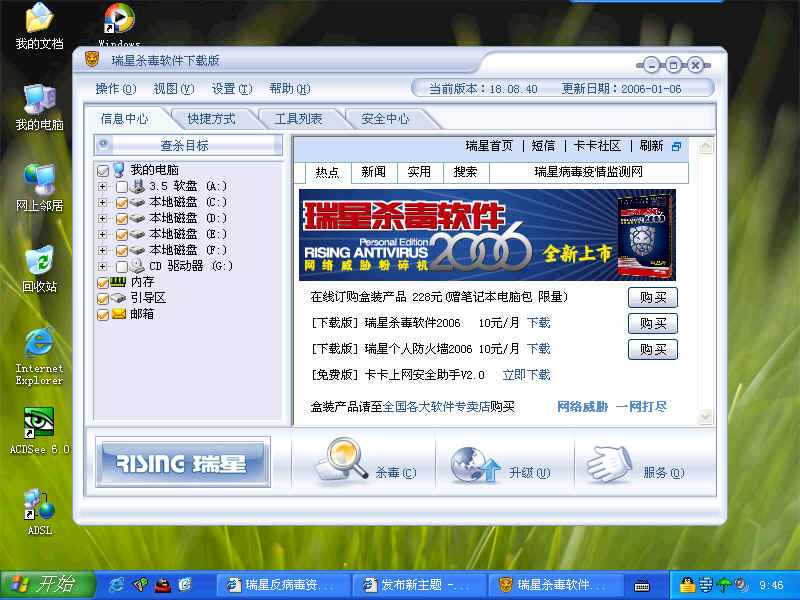Select 网上邻居 desktop icon

[39, 188]
